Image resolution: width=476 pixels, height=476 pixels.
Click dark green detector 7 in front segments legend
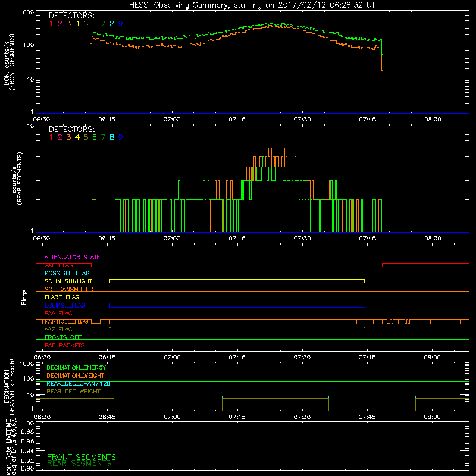click(103, 24)
